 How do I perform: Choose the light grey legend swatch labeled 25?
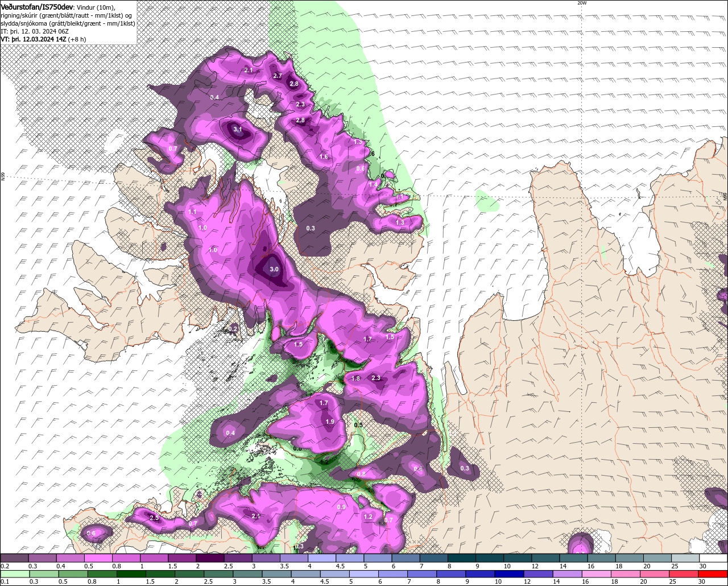click(685, 558)
